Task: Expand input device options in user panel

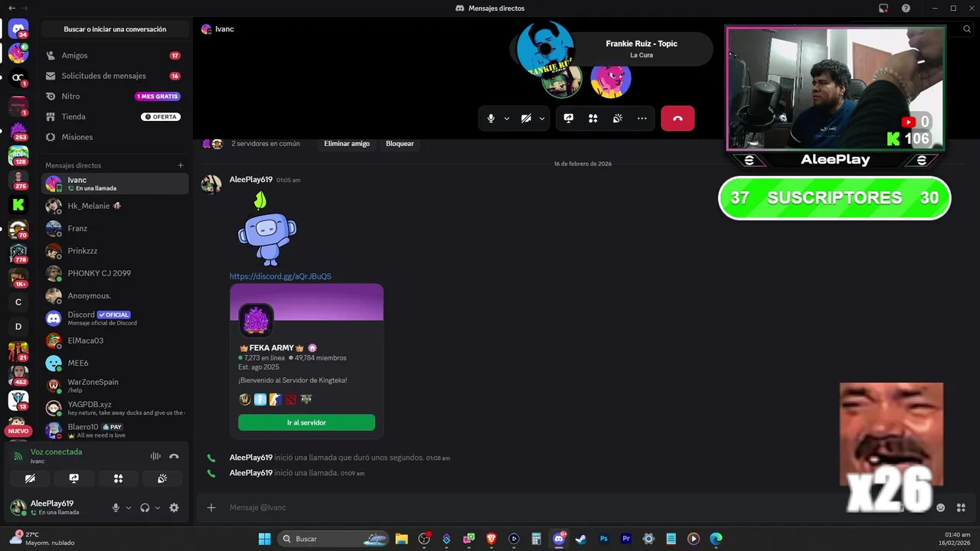Action: coord(129,507)
